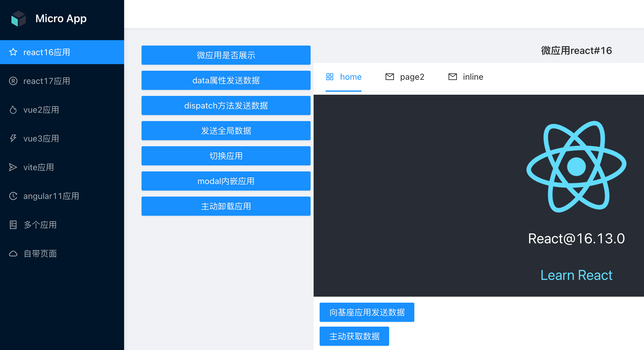Click the 切换应用 button
Image resolution: width=644 pixels, height=350 pixels.
[226, 156]
